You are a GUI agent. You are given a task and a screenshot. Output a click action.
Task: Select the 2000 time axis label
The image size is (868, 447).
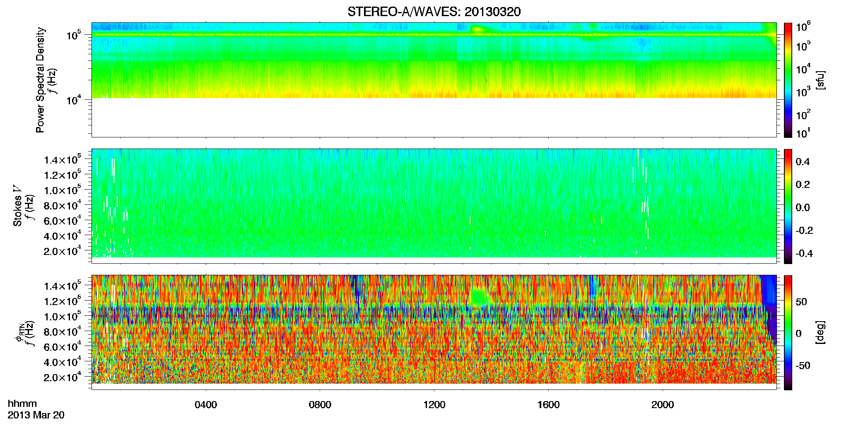(663, 405)
